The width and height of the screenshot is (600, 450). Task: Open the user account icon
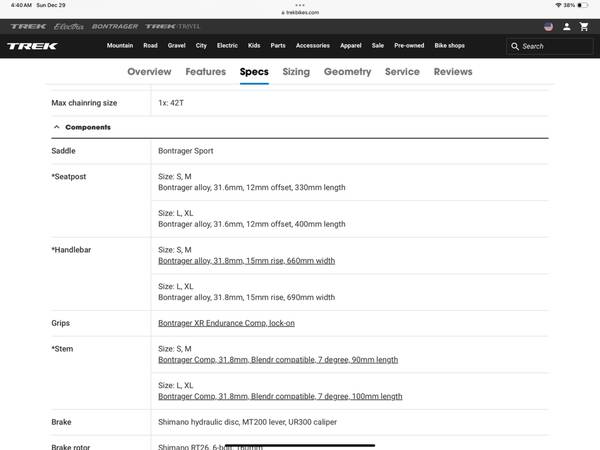coord(568,26)
